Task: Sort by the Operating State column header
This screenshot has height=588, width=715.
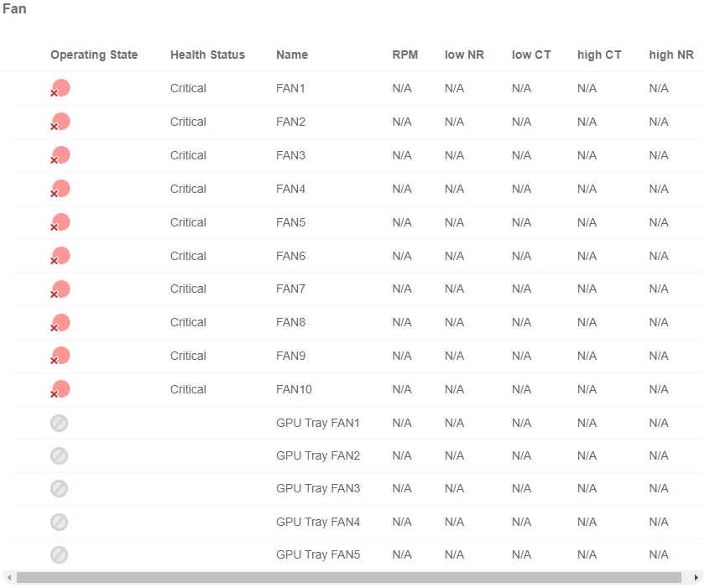Action: (94, 55)
